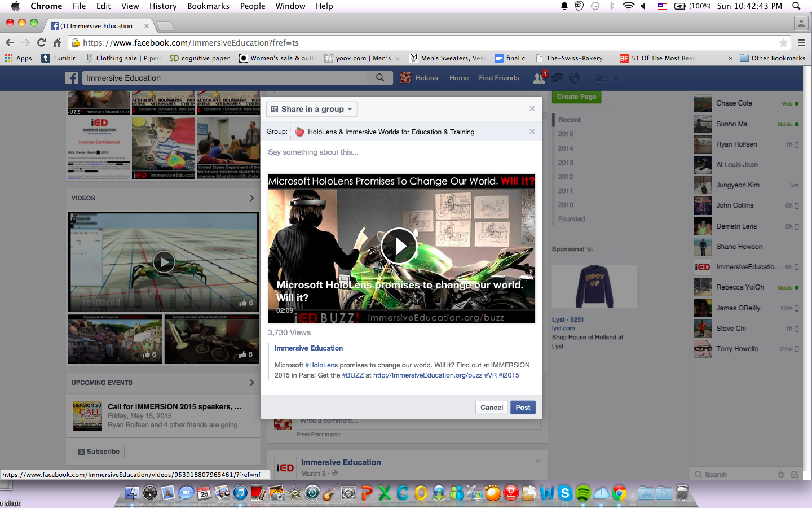Click the Post button
The height and width of the screenshot is (508, 812).
(x=523, y=408)
